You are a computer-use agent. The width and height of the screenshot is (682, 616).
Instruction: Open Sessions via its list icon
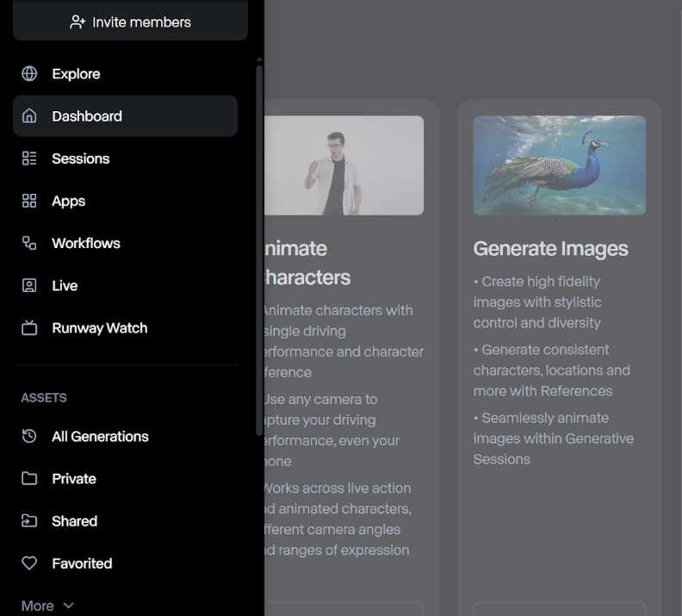click(29, 159)
